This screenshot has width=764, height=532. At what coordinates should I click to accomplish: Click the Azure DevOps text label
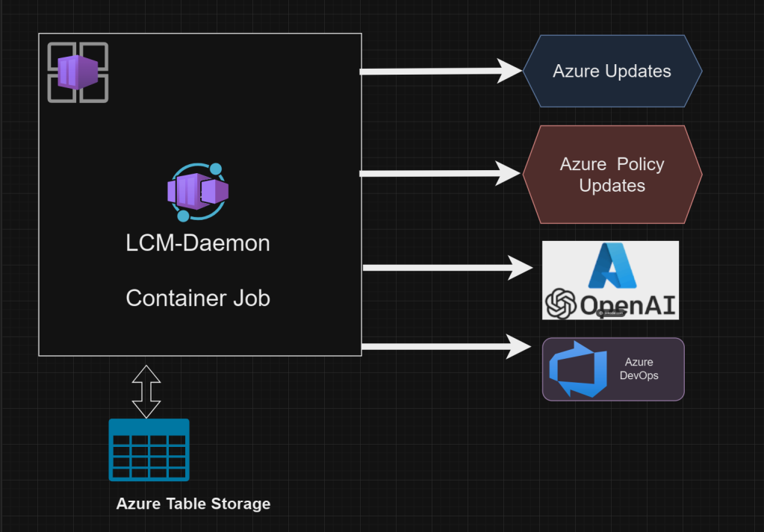(639, 369)
